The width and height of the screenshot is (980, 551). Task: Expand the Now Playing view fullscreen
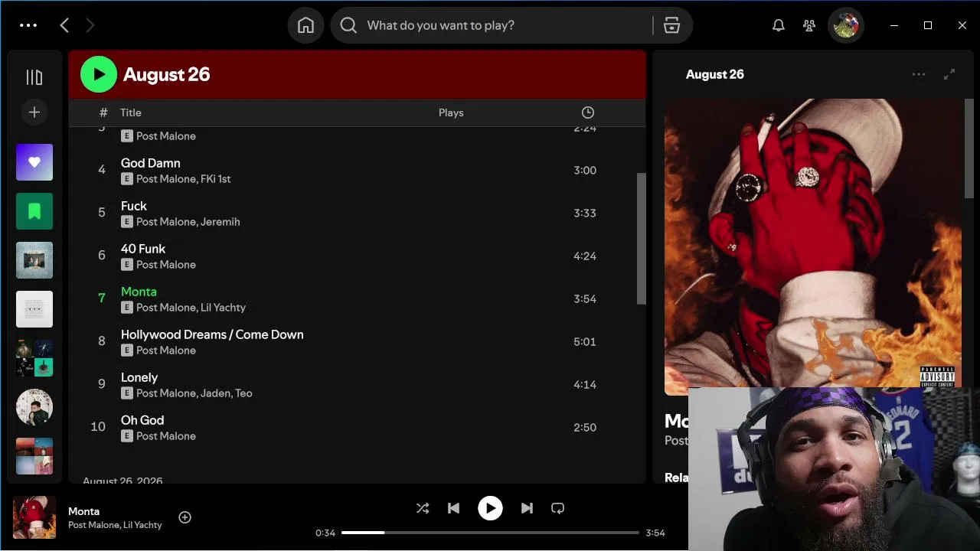point(949,74)
